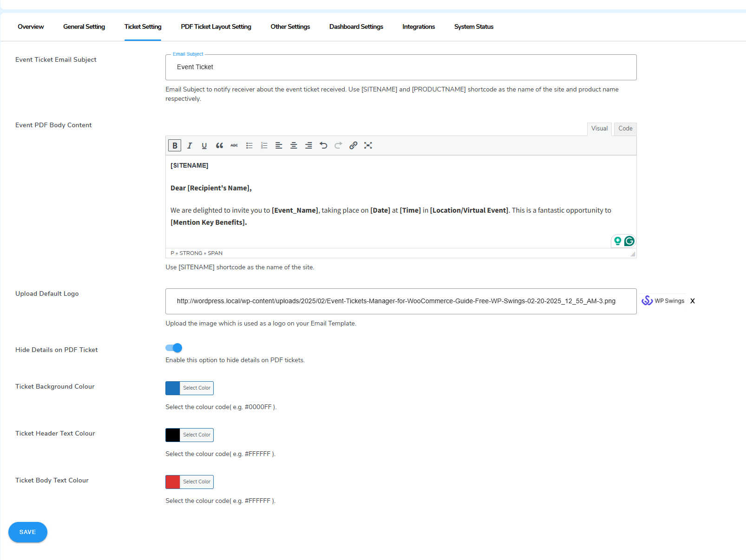Viewport: 746px width, 560px height.
Task: Click SPAN in the editor path bar
Action: (215, 253)
